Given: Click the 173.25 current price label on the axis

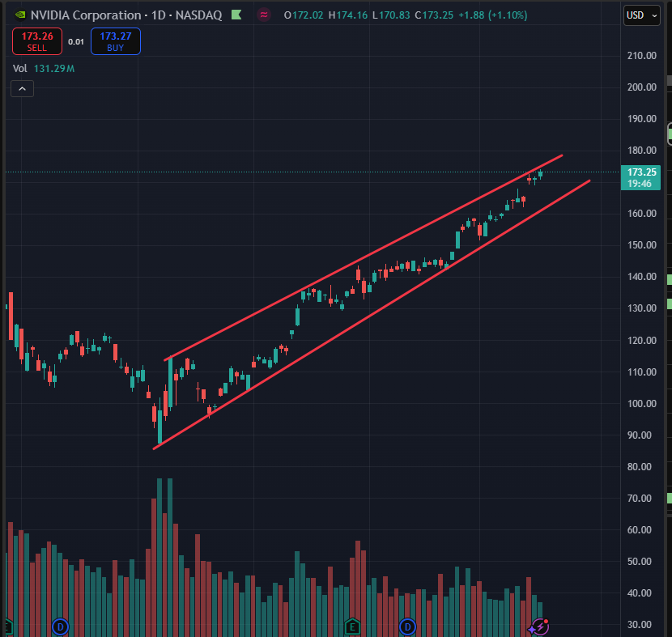Looking at the screenshot, I should (640, 178).
